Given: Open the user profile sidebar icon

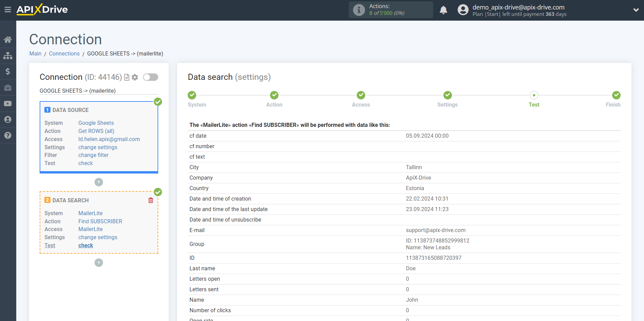Looking at the screenshot, I should click(x=8, y=119).
